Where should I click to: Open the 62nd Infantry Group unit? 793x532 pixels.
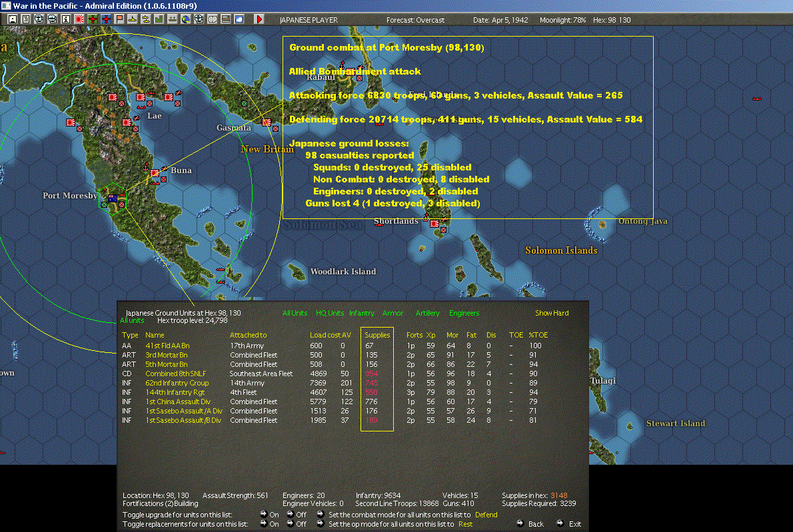click(177, 383)
